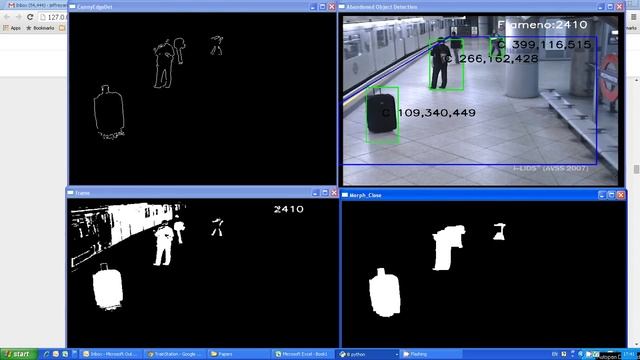Open the Windows start menu

click(18, 354)
